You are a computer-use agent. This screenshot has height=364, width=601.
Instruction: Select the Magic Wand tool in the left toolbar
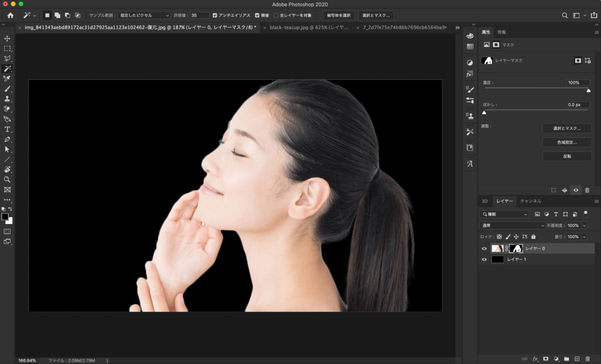7,69
